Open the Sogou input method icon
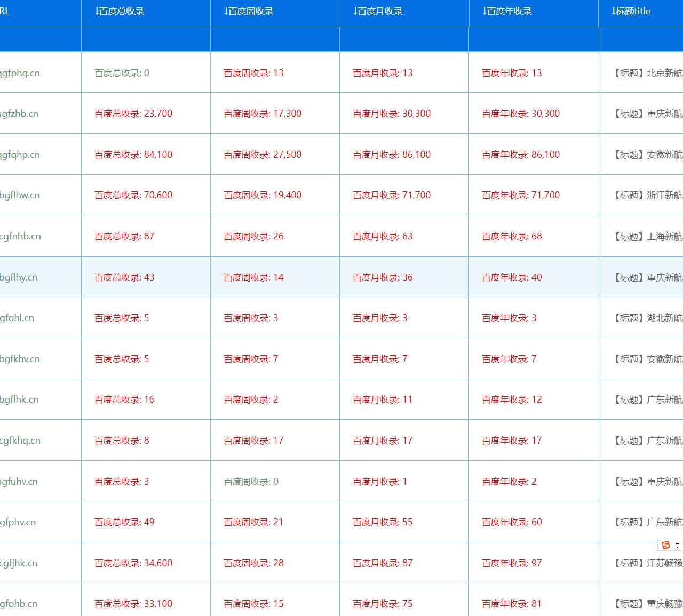683x616 pixels. click(665, 545)
